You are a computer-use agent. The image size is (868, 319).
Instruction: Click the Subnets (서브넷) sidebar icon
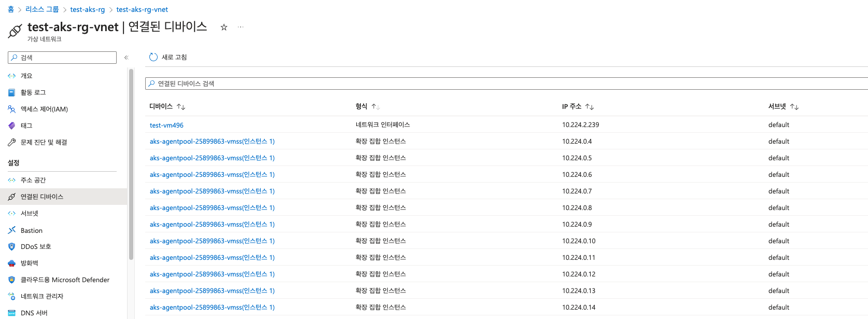12,213
